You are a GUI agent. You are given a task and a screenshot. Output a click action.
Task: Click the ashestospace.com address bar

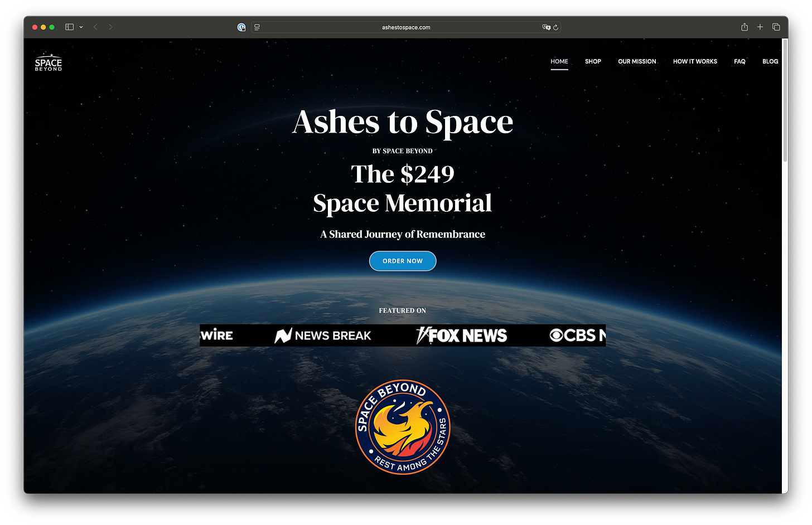tap(405, 27)
